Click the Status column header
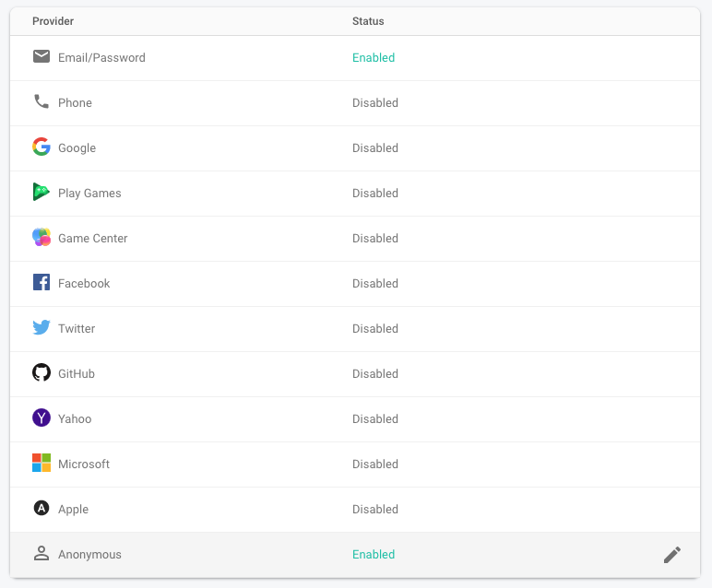Screen dimensions: 712x588 tap(368, 21)
